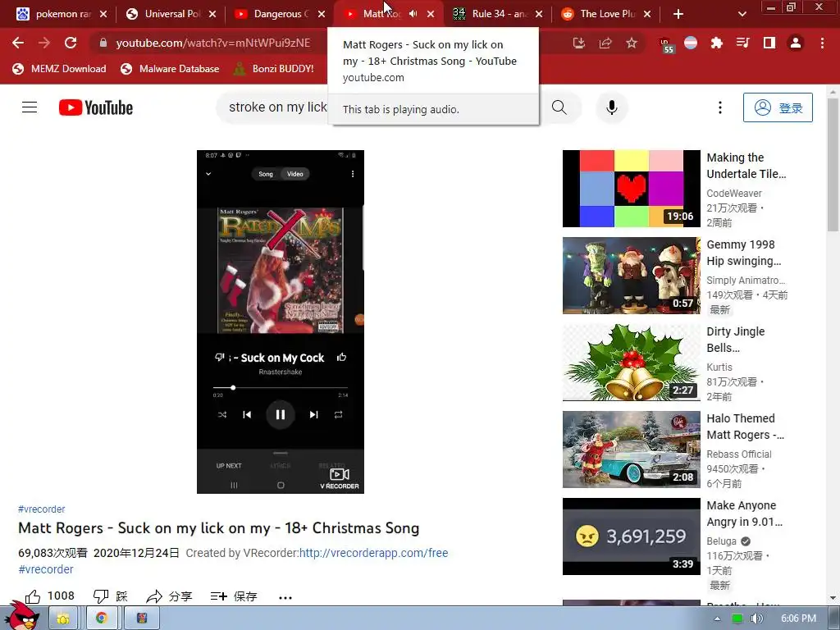Open the vrecorderapp.com/free link
This screenshot has width=840, height=630.
(373, 553)
